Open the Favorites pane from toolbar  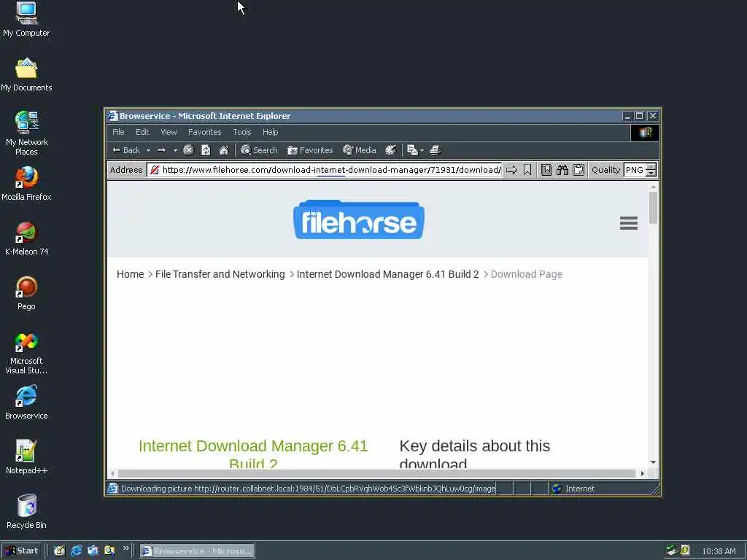310,150
